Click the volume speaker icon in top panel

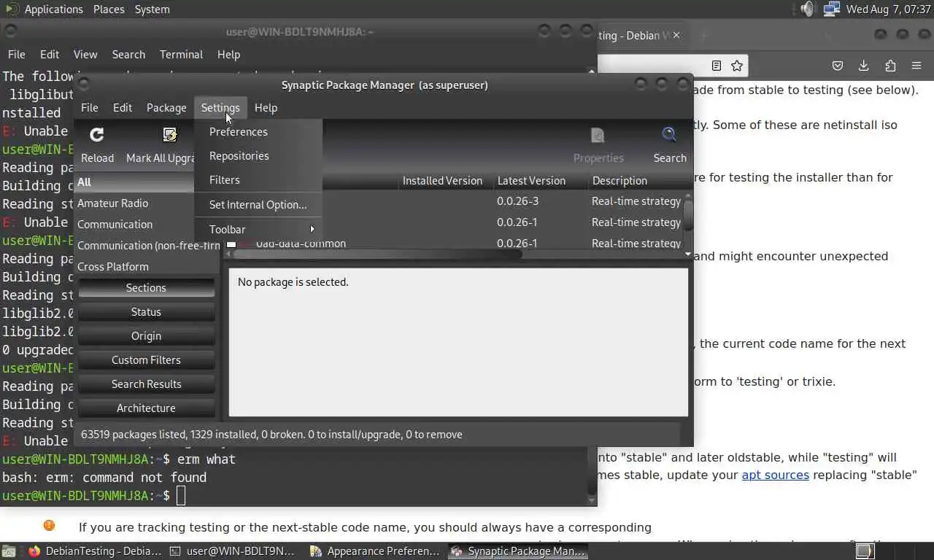tap(807, 9)
